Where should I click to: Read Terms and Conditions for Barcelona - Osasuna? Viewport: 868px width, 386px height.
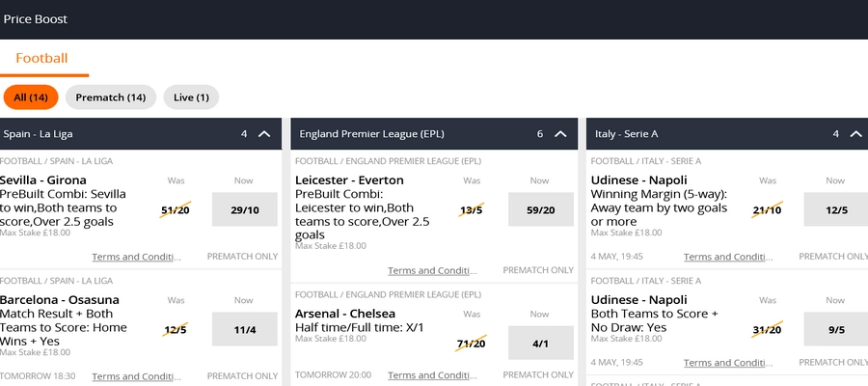136,376
